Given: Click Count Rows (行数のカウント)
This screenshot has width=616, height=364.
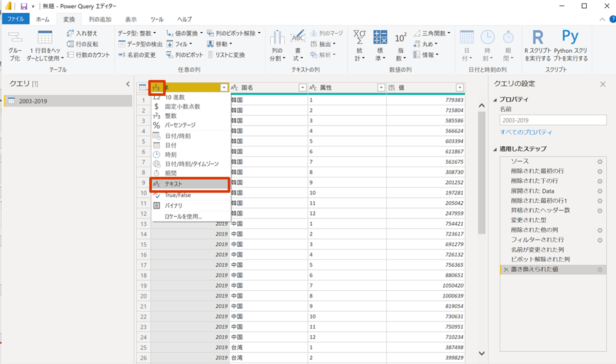Looking at the screenshot, I should click(88, 55).
